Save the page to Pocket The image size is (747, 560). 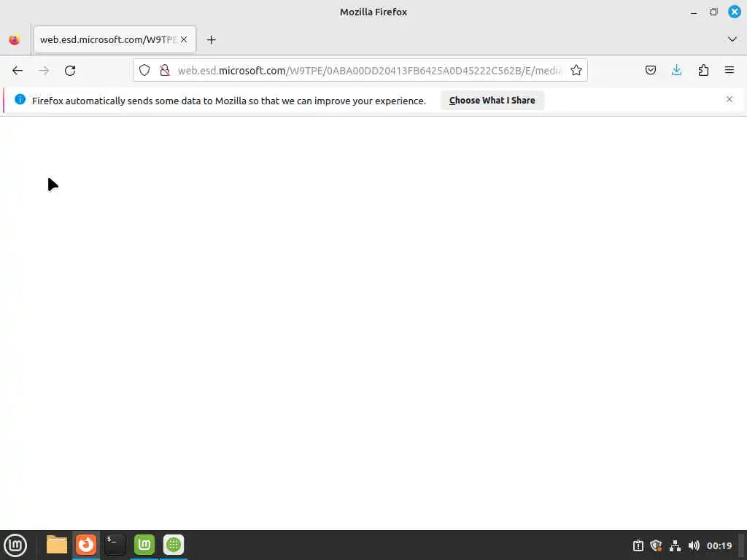coord(651,71)
